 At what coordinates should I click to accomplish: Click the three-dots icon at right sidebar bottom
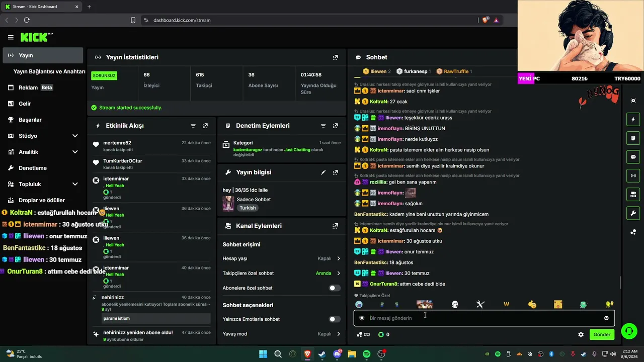point(633,232)
